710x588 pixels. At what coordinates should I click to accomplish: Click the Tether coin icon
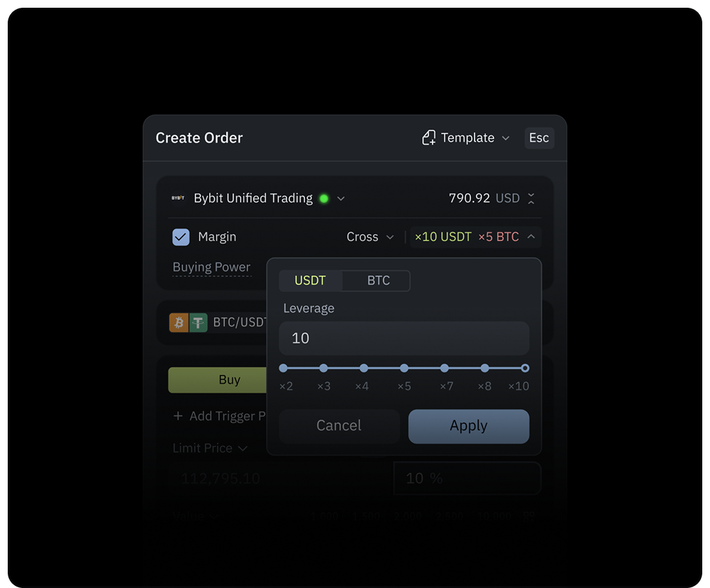point(198,323)
